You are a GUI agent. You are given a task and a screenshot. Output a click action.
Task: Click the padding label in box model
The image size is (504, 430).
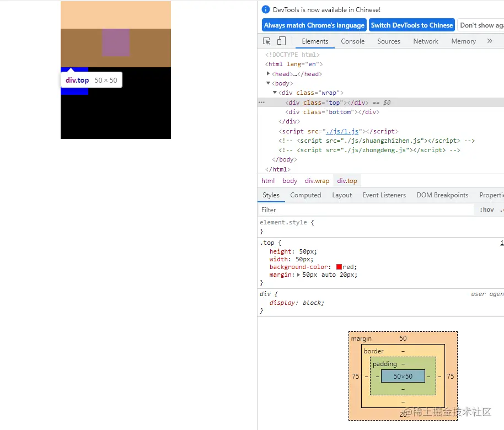pos(385,364)
